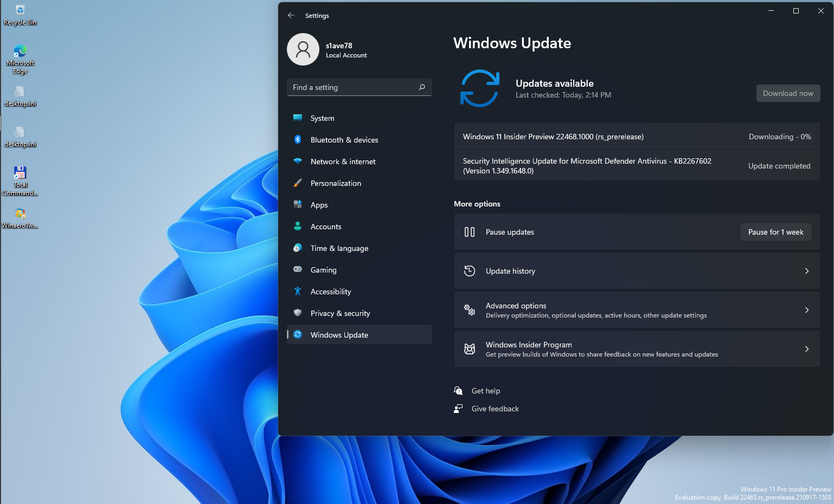Select the Total Commander desktop shortcut
The image size is (834, 504).
click(x=20, y=181)
